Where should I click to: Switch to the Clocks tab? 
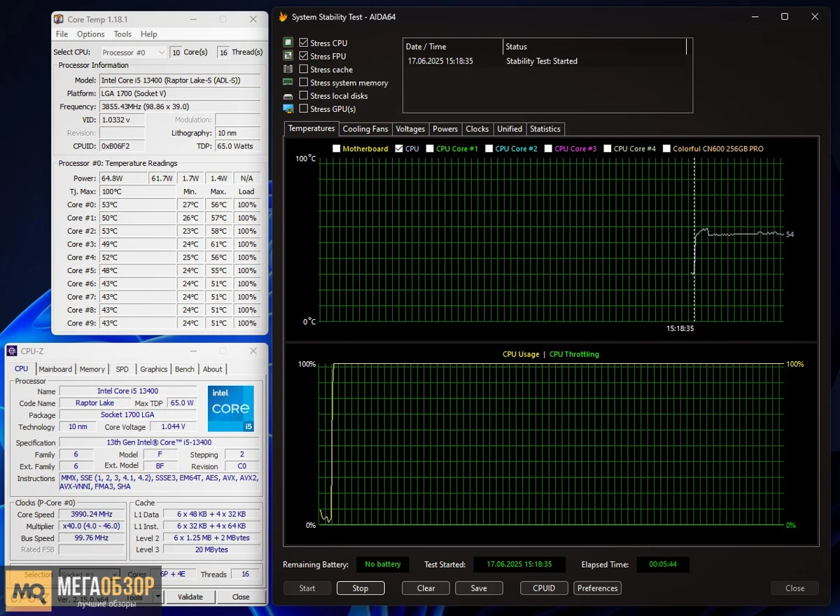477,129
